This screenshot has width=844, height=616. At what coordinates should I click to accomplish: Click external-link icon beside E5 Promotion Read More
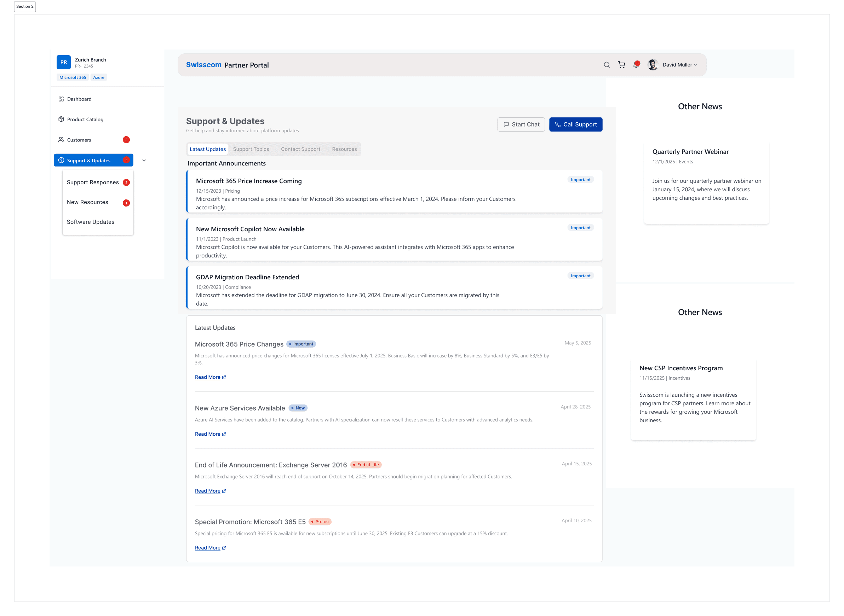click(x=224, y=548)
